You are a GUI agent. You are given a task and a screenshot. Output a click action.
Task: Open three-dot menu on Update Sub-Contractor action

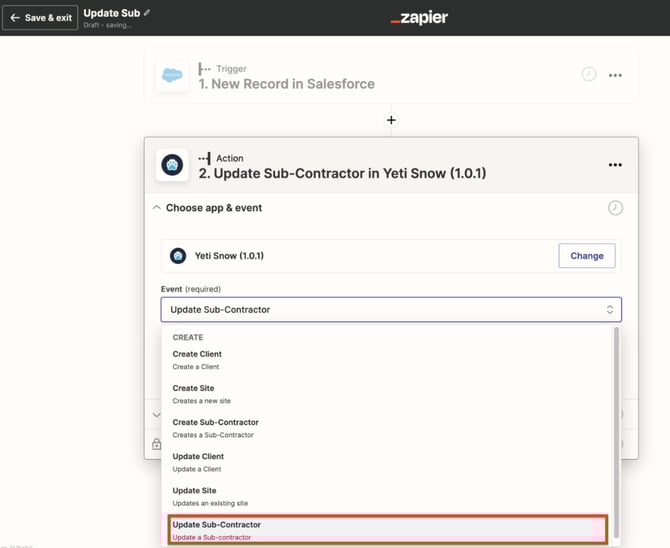coord(615,165)
